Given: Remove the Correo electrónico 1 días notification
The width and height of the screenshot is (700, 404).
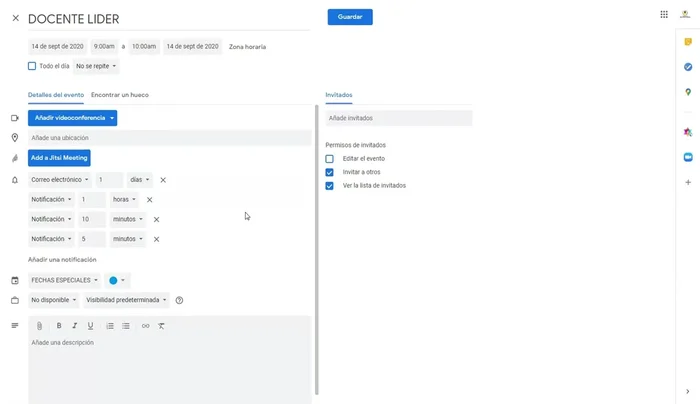Looking at the screenshot, I should 163,180.
